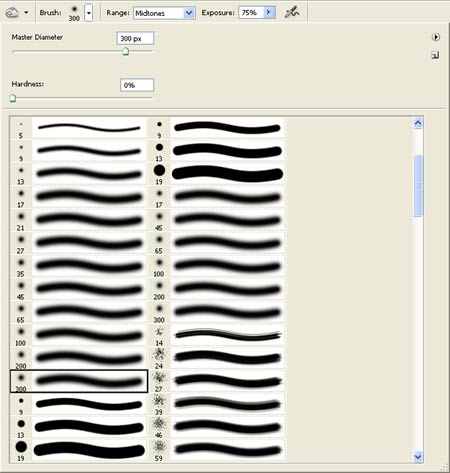The width and height of the screenshot is (450, 473).
Task: Select soft 100 brush in left column
Action: pyautogui.click(x=79, y=335)
